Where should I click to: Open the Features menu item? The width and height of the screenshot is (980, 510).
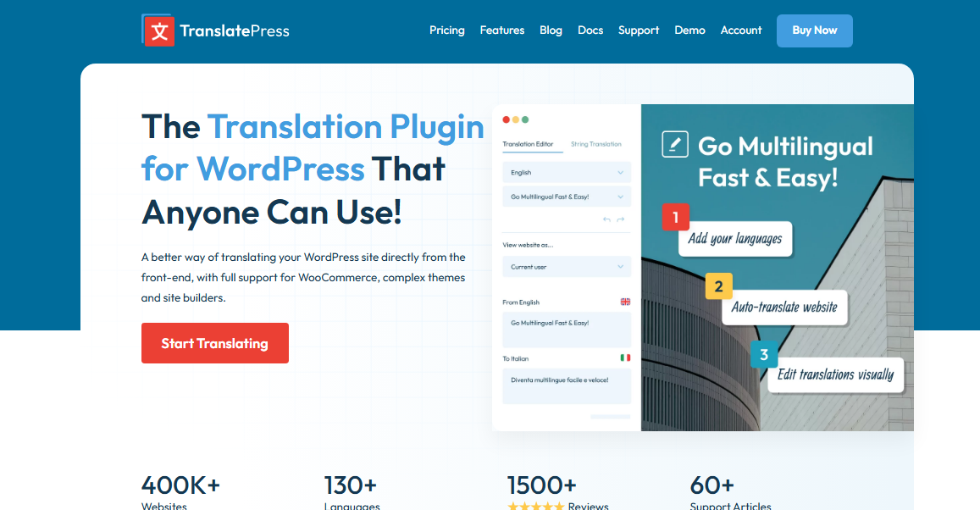tap(502, 30)
